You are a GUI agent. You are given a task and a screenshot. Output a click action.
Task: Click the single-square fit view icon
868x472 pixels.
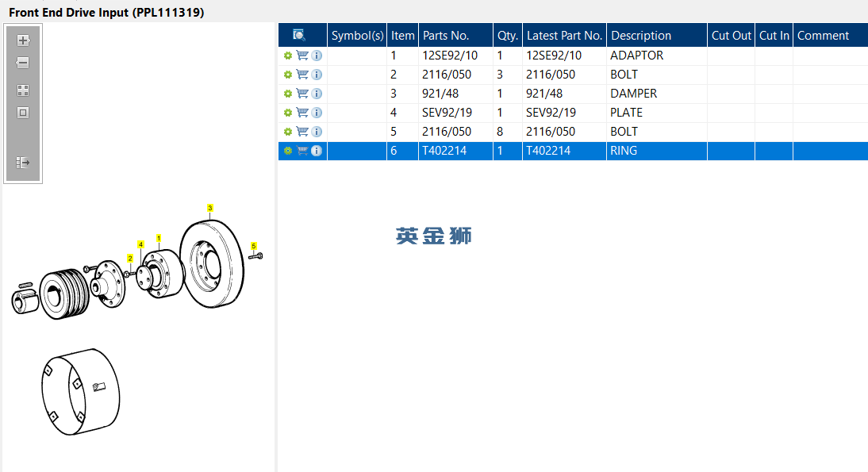coord(23,113)
